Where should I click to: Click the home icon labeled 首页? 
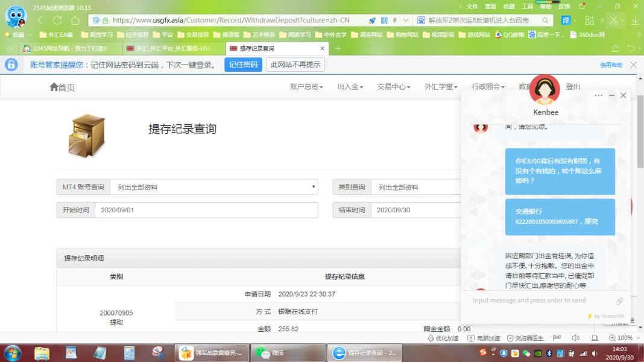click(x=62, y=87)
